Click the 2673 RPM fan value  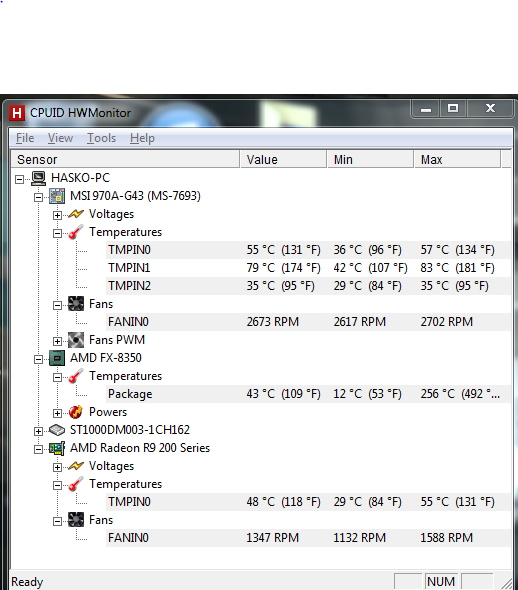tap(273, 322)
